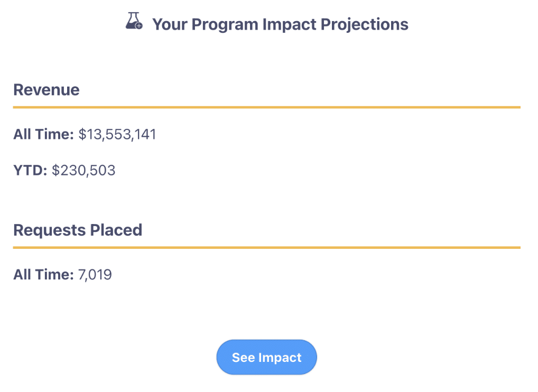Click the "All Time:" label under Requests Placed
Image resolution: width=538 pixels, height=392 pixels.
43,275
